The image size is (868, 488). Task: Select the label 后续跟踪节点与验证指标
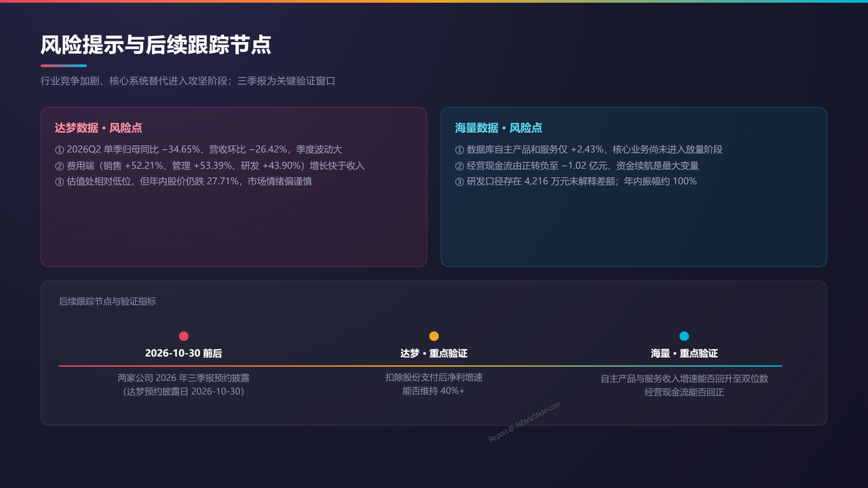pyautogui.click(x=107, y=301)
